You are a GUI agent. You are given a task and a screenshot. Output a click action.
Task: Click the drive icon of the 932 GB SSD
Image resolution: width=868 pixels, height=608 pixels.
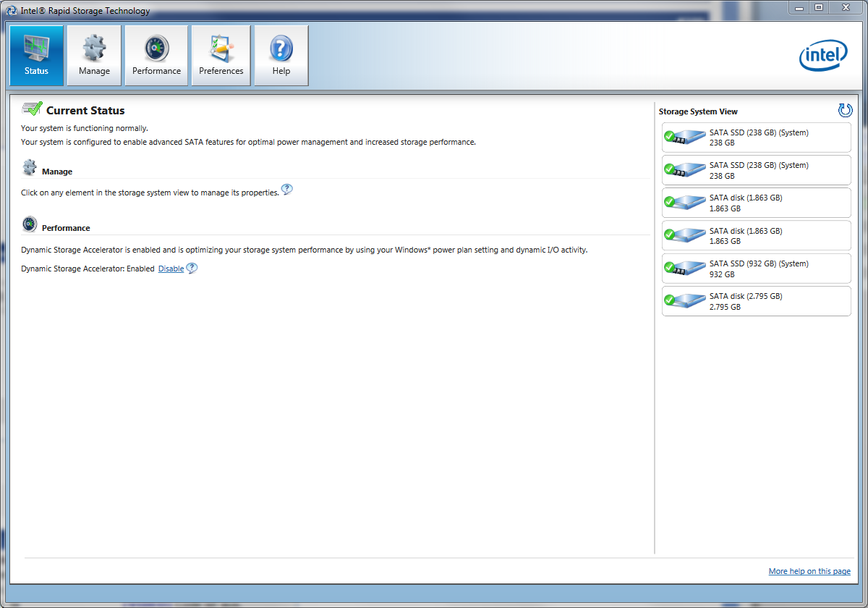685,269
